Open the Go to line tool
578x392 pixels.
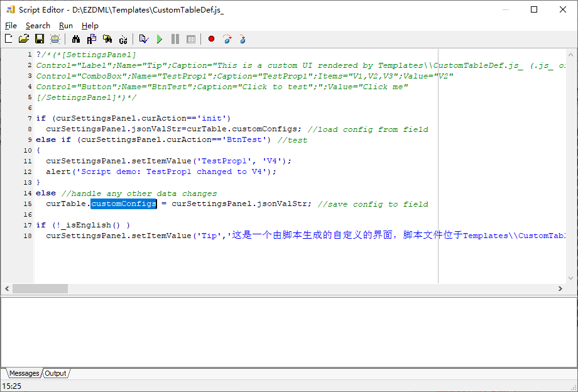pyautogui.click(x=123, y=39)
